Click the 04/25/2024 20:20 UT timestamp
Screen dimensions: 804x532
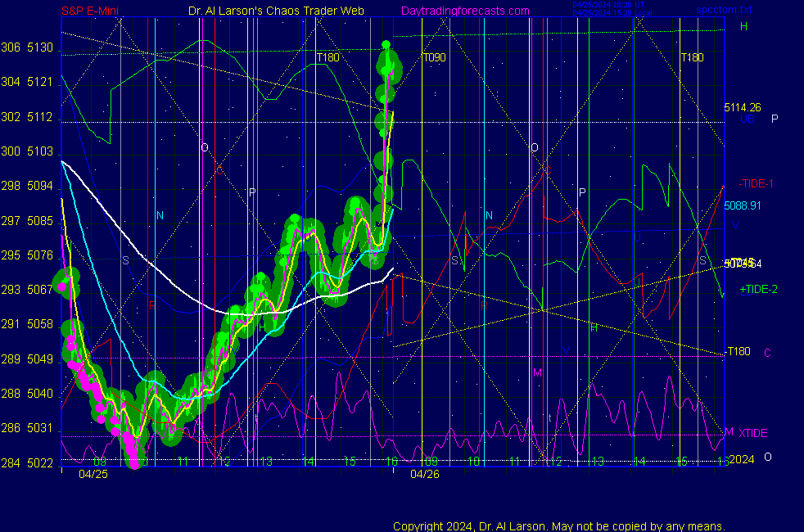click(608, 5)
